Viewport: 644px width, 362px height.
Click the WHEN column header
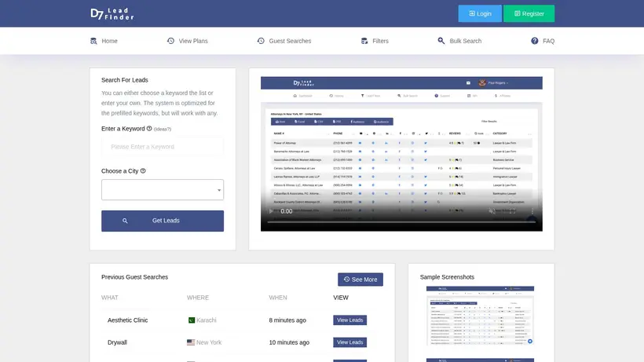click(278, 298)
